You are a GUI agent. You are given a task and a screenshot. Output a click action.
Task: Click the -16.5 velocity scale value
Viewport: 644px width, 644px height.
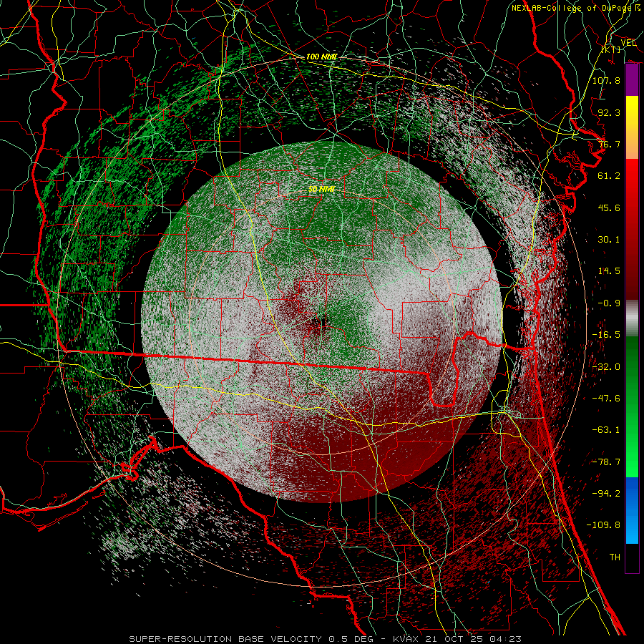(x=606, y=335)
